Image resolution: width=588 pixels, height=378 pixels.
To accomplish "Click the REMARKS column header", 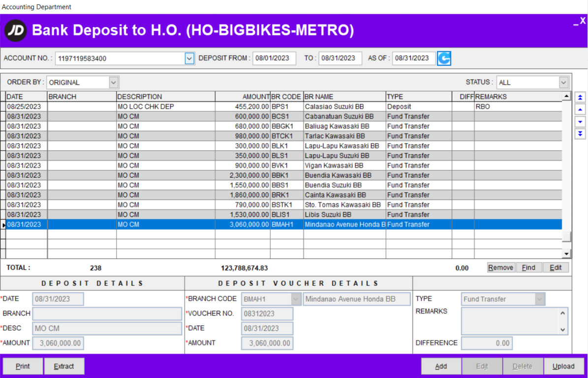I will pos(518,97).
